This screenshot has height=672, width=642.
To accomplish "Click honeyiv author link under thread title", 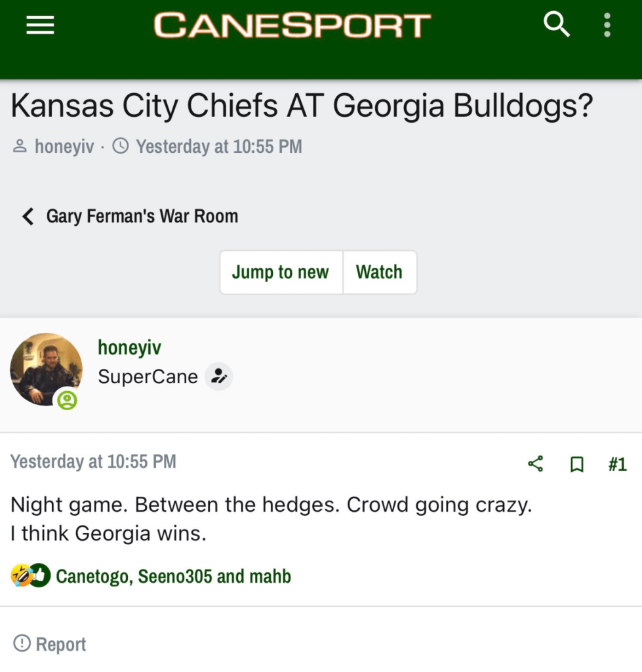I will 64,146.
